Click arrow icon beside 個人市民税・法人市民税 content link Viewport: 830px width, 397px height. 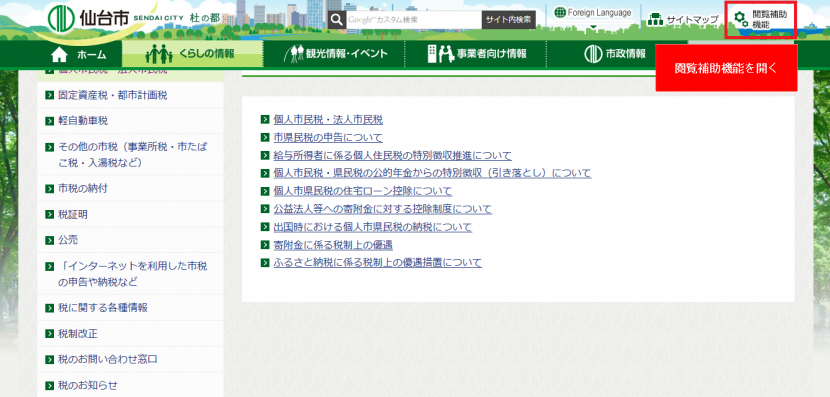click(265, 120)
